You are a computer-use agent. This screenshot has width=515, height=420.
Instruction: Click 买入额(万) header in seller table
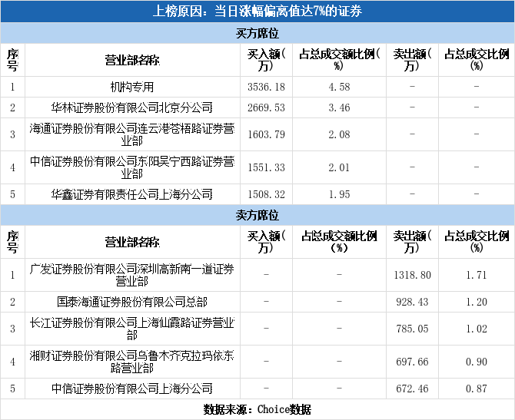tap(266, 242)
